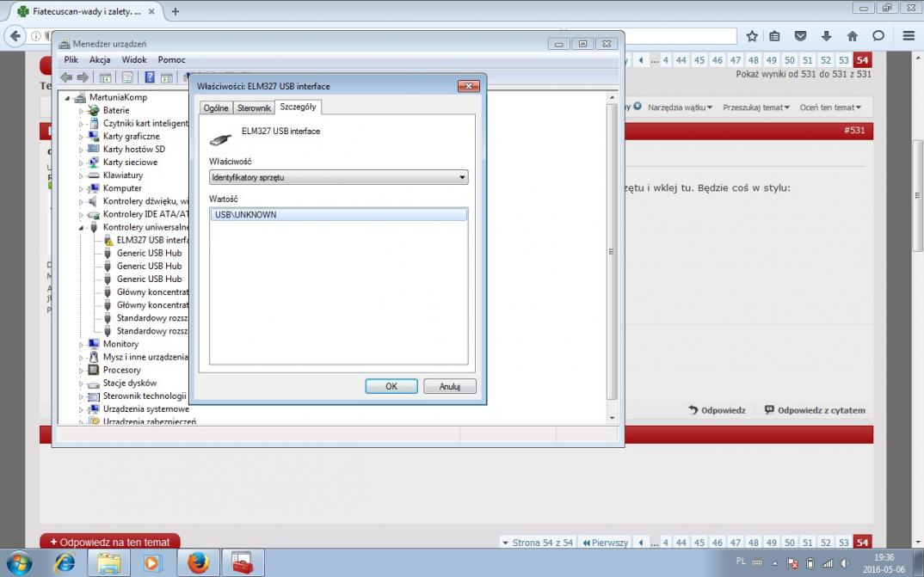This screenshot has height=577, width=924.
Task: Click the Anuluj button
Action: [x=450, y=386]
